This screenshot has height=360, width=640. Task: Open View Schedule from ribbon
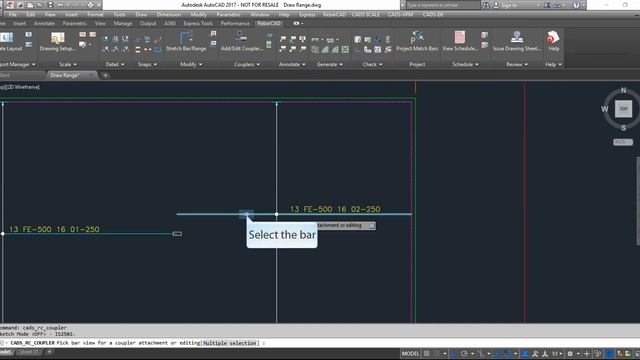(x=460, y=42)
